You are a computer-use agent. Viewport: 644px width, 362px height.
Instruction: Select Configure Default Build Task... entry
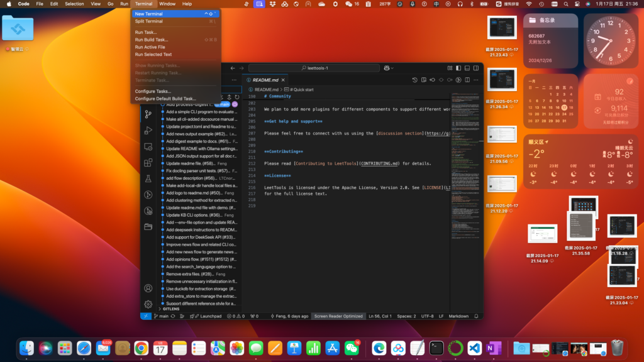click(x=175, y=99)
